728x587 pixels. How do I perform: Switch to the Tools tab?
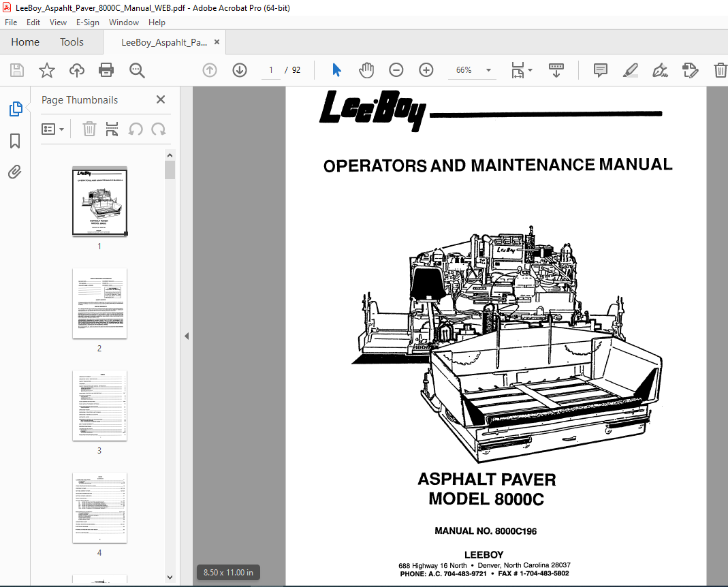72,42
